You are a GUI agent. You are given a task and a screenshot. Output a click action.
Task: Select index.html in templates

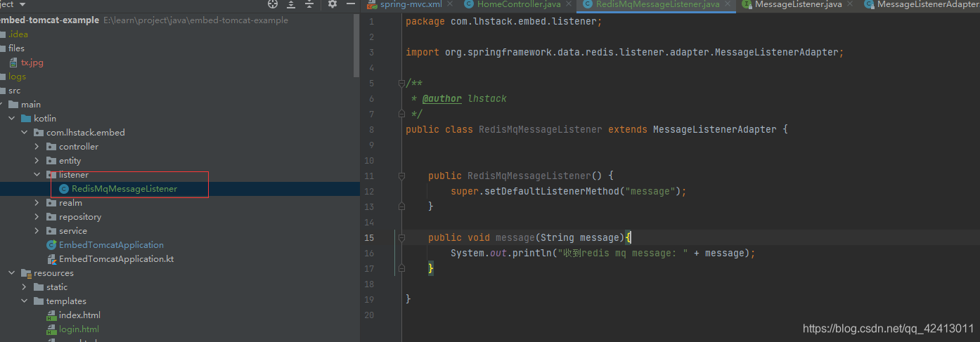point(79,315)
